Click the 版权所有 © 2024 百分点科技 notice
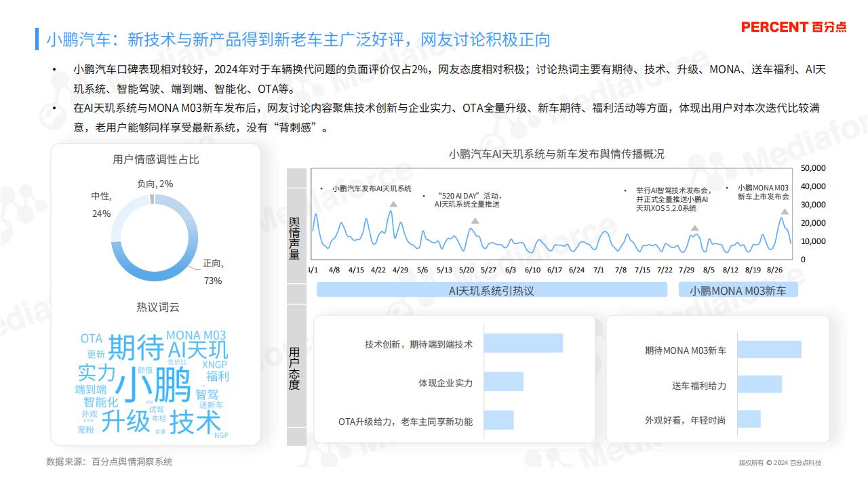This screenshot has height=488, width=868. tap(780, 463)
